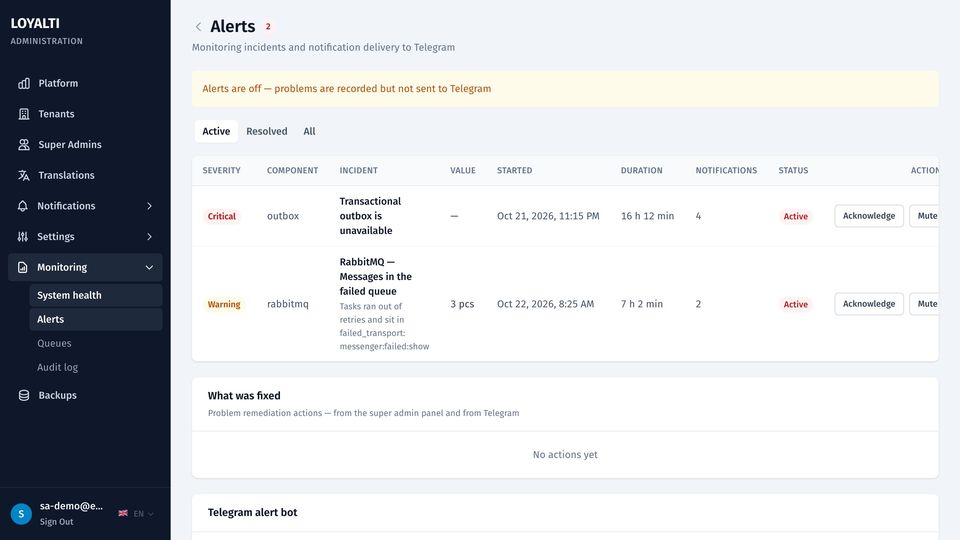Open Queues under Monitoring

tap(96, 343)
